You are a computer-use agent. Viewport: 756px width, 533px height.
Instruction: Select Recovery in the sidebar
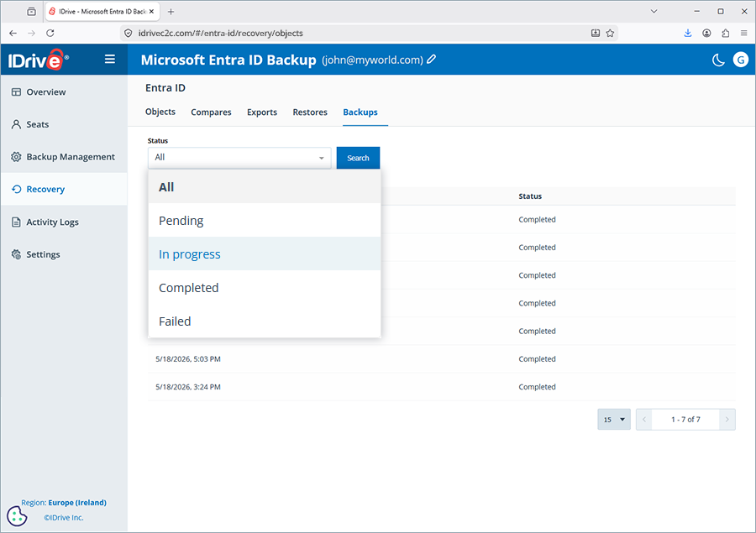(64, 189)
